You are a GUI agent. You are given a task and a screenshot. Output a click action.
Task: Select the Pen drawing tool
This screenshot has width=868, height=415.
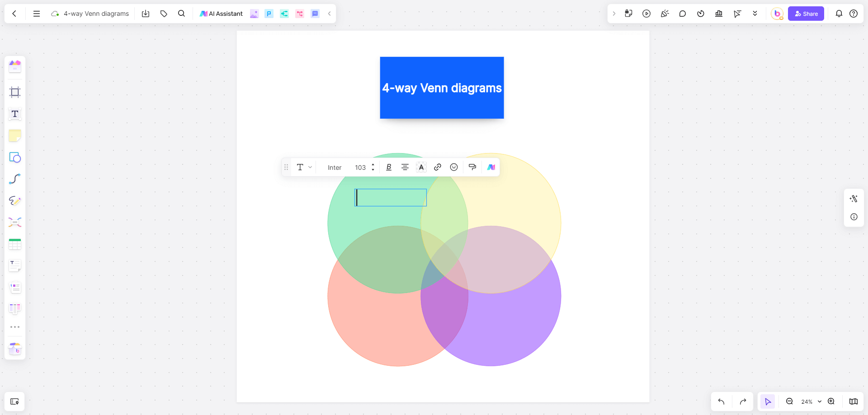[x=15, y=201]
